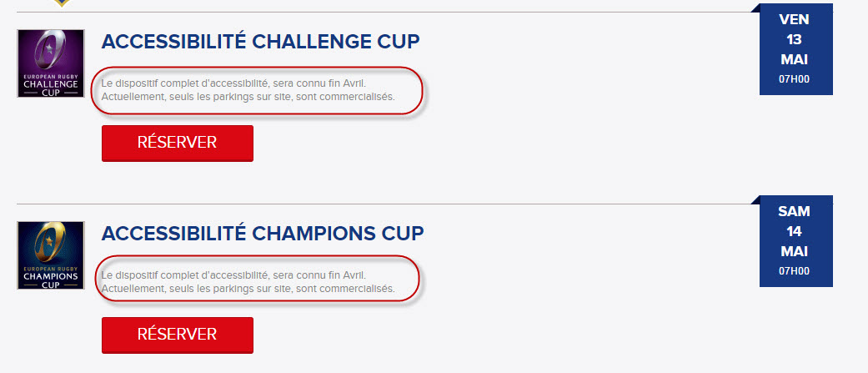Click the European Rugby Champions Cup logo
The image size is (868, 373).
[51, 255]
